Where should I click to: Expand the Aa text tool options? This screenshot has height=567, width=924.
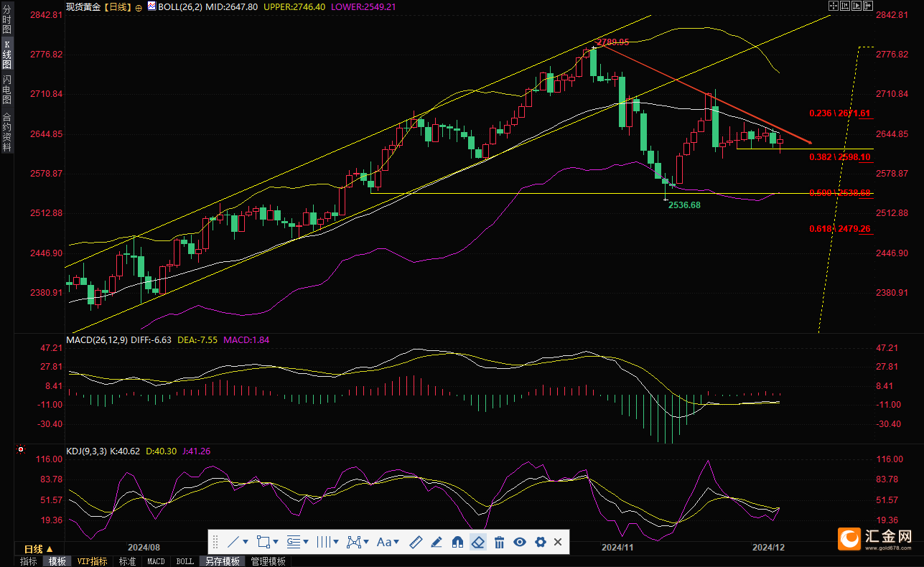tap(396, 543)
